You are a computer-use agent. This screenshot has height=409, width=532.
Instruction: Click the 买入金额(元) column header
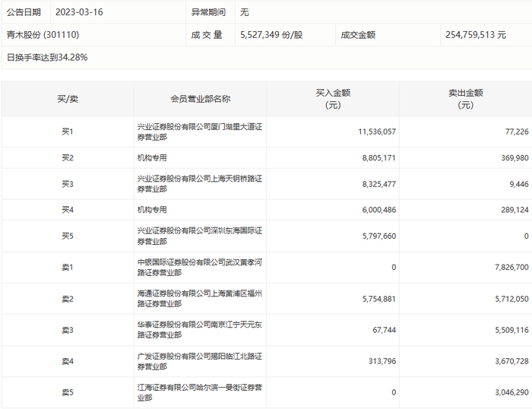tap(333, 99)
